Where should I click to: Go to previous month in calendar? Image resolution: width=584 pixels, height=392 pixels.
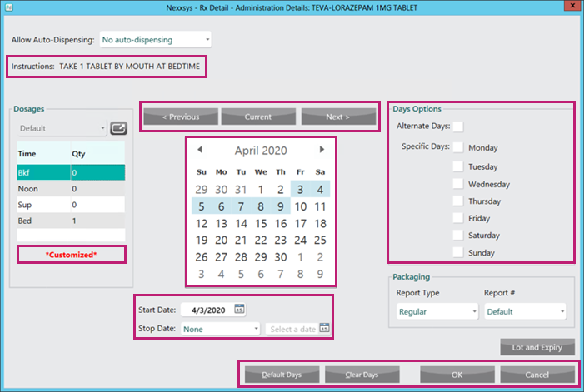coord(200,150)
